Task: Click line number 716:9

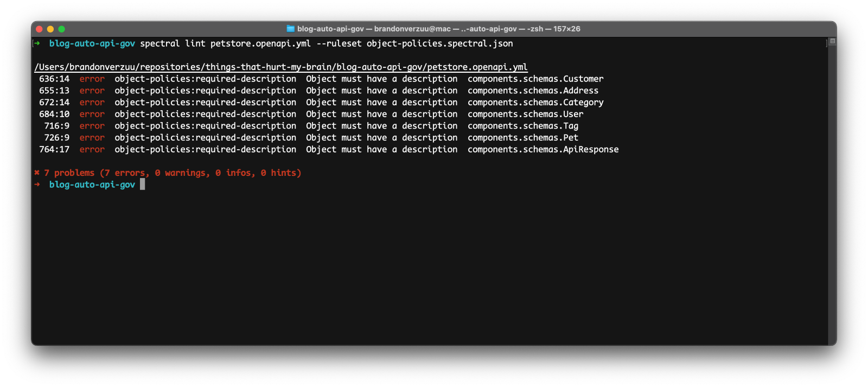Action: [57, 126]
